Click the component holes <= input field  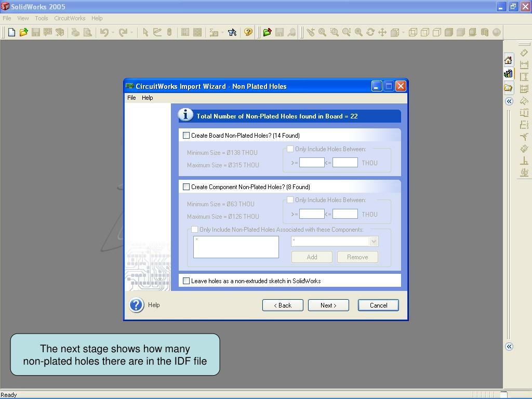click(x=345, y=214)
